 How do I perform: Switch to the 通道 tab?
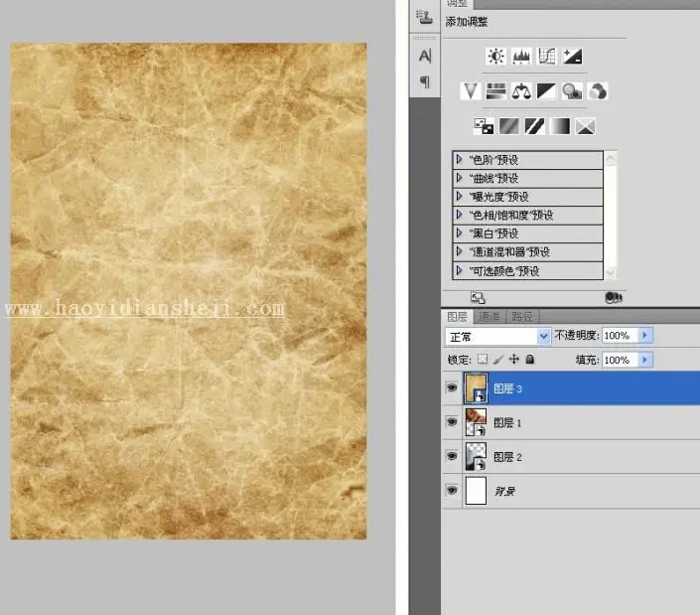(490, 317)
